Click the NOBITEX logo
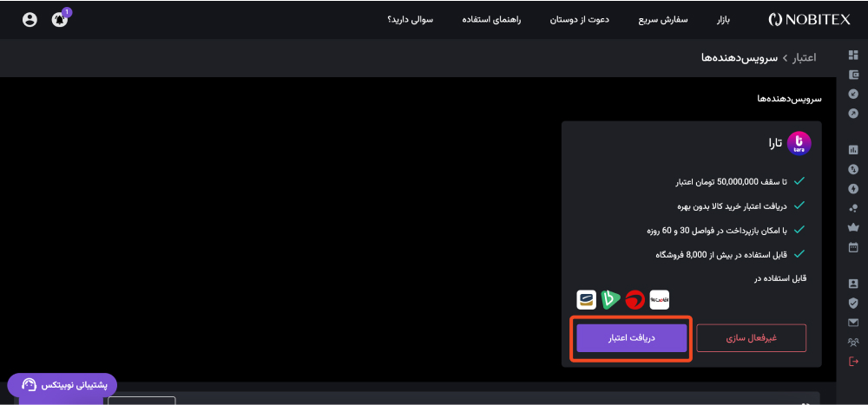This screenshot has width=868, height=405. tap(809, 20)
